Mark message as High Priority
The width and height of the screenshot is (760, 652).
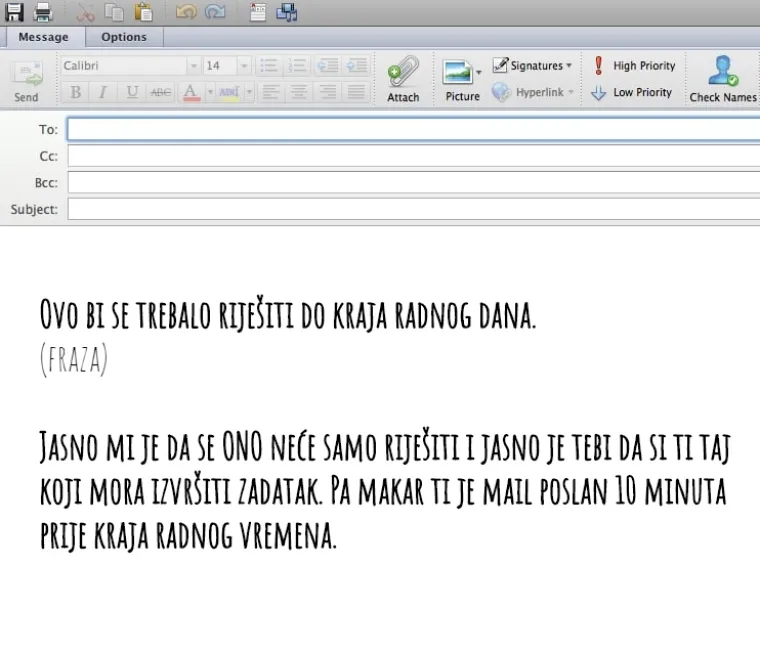[x=633, y=66]
